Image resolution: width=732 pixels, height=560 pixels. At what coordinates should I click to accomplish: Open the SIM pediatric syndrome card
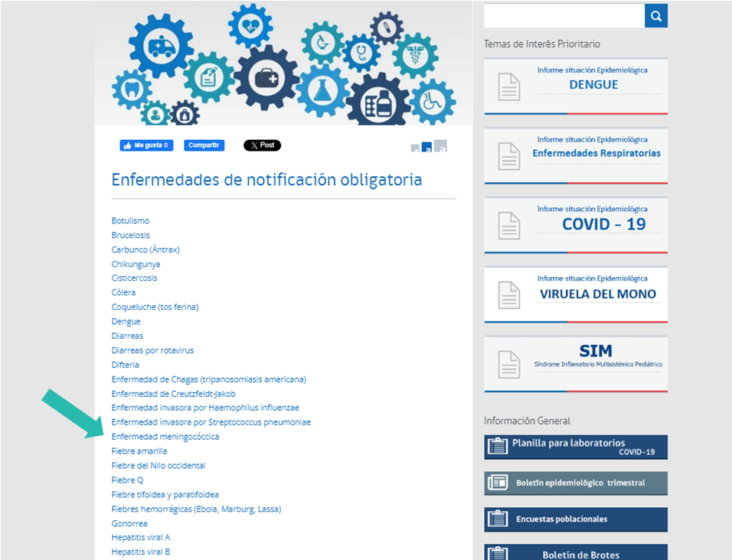(576, 364)
